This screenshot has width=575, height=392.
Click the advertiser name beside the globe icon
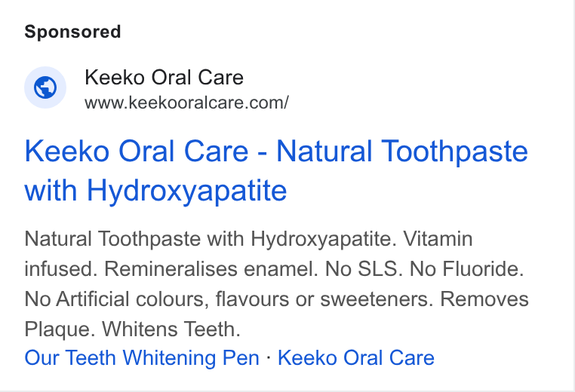point(164,78)
